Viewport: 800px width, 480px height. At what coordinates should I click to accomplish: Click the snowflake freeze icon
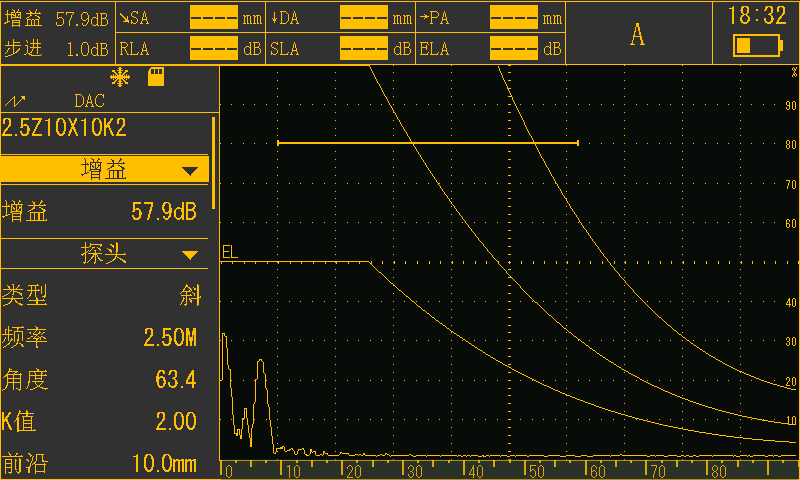120,78
